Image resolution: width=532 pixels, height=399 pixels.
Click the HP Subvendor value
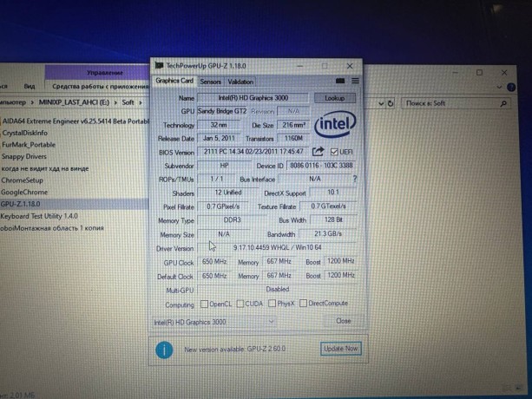(x=224, y=166)
